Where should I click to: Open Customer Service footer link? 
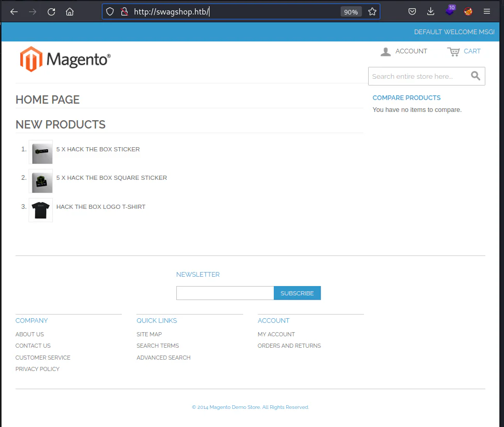pyautogui.click(x=43, y=358)
